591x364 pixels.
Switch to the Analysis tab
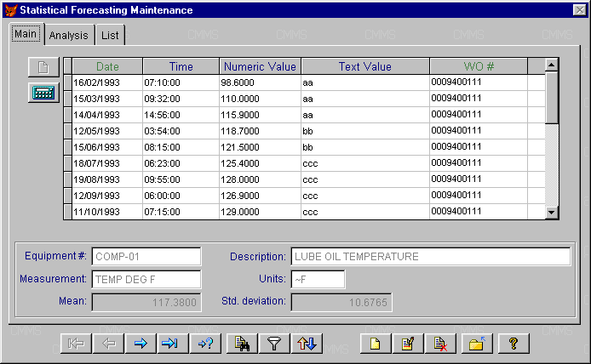click(x=68, y=36)
